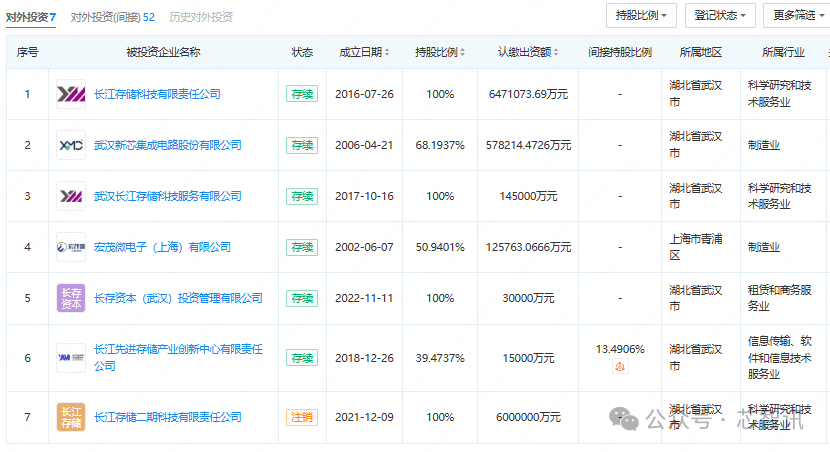Click the logo of 武汉长江存储科技服务有限公司
The width and height of the screenshot is (830, 452).
(71, 196)
